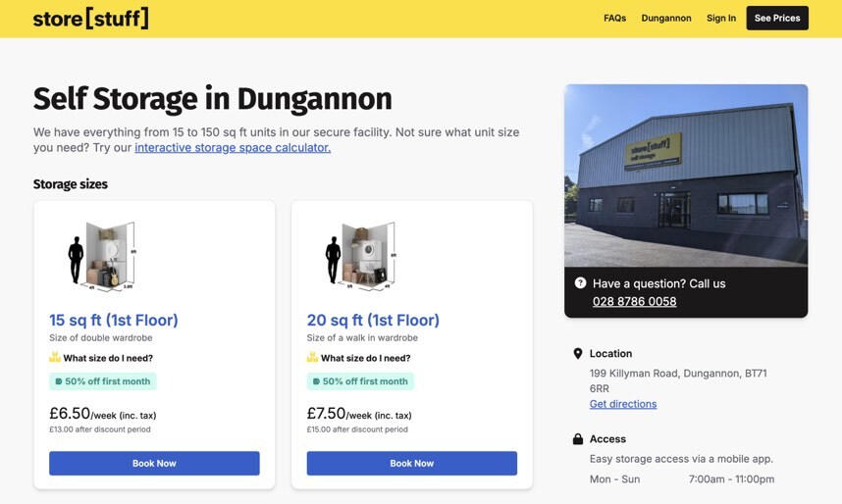The image size is (842, 504).
Task: Book the 15 sq ft unit now
Action: (154, 463)
